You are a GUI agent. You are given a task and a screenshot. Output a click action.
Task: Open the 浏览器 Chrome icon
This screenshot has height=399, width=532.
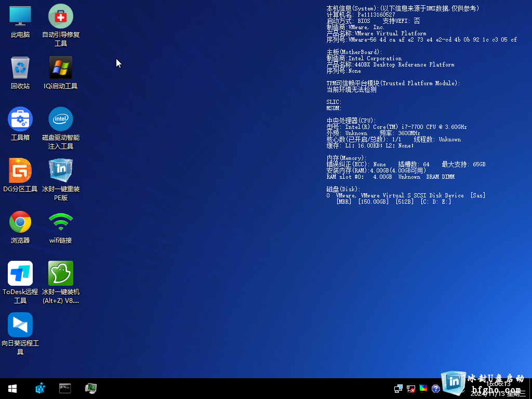coord(20,228)
